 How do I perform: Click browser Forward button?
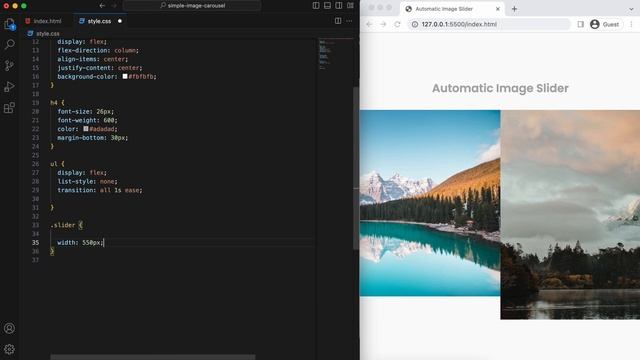[x=383, y=24]
